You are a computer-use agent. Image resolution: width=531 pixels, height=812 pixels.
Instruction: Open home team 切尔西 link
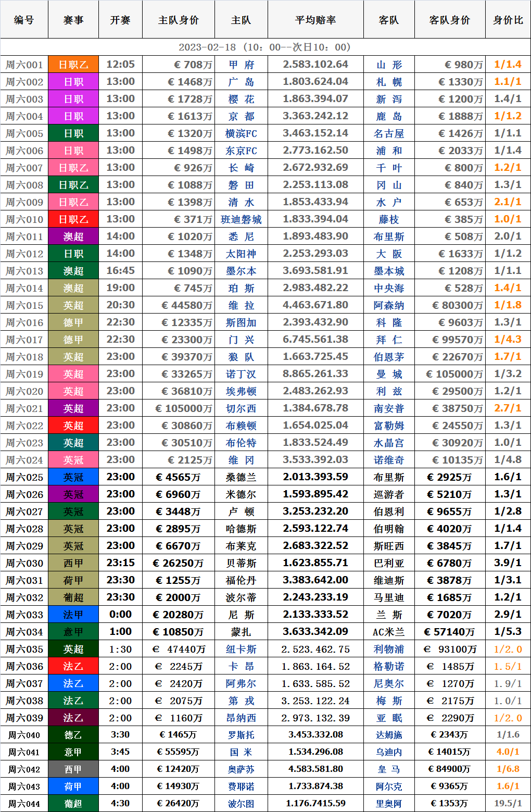[x=241, y=408]
